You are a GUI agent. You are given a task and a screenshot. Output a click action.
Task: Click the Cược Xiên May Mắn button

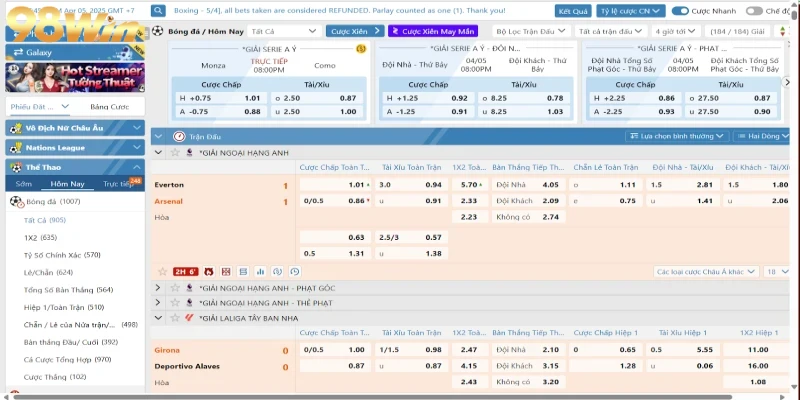(x=433, y=31)
